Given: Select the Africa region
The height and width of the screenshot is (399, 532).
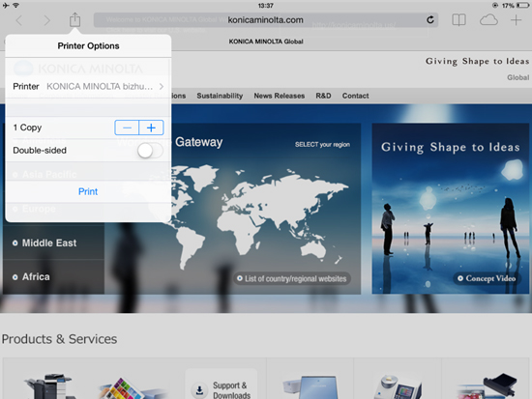Looking at the screenshot, I should 53,277.
